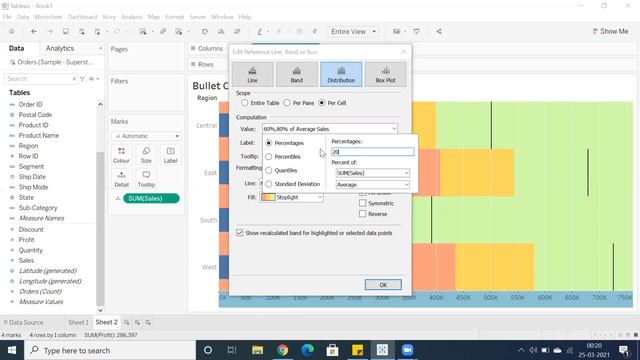The image size is (640, 360).
Task: Click the Size card in Marks
Action: click(x=146, y=156)
